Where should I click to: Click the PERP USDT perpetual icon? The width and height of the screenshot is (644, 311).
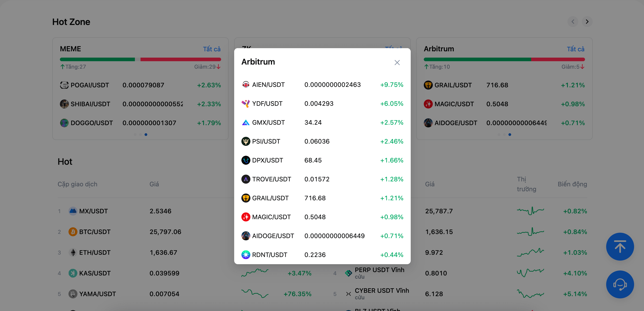pos(349,273)
